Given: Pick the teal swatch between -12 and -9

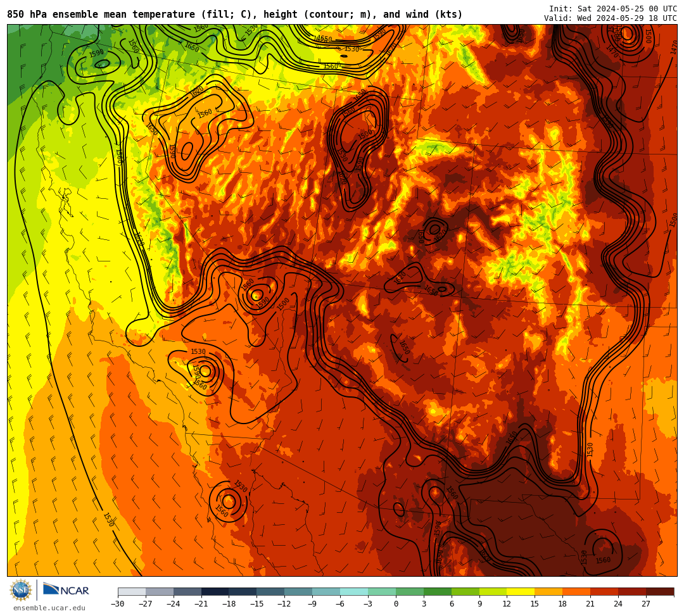Looking at the screenshot, I should (299, 591).
